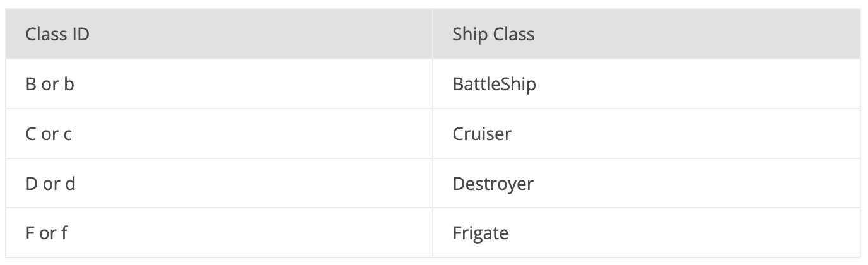Select the 'C or c' cell
Image resolution: width=868 pixels, height=265 pixels.
click(x=219, y=134)
